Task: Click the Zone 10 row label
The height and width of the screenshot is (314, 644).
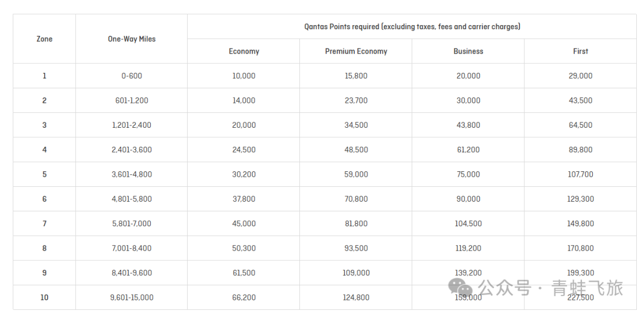Action: 44,297
